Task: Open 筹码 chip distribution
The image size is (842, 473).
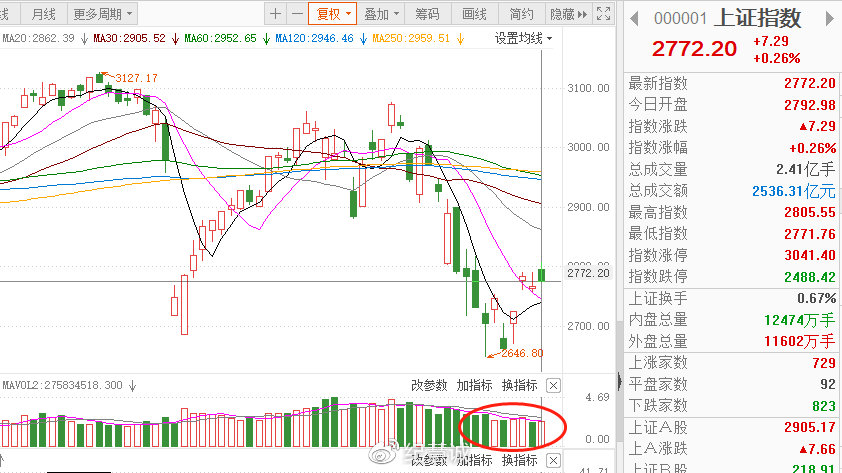Action: [427, 14]
